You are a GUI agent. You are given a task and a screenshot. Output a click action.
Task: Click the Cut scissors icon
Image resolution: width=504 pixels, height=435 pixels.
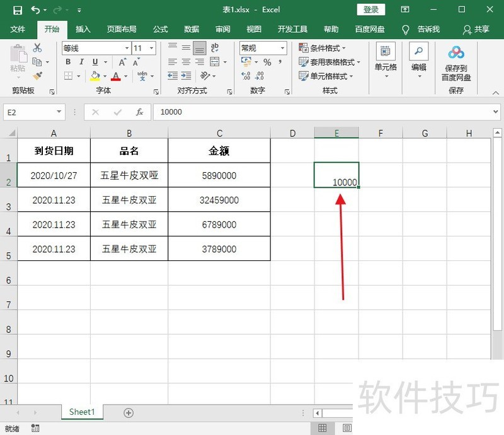point(37,48)
